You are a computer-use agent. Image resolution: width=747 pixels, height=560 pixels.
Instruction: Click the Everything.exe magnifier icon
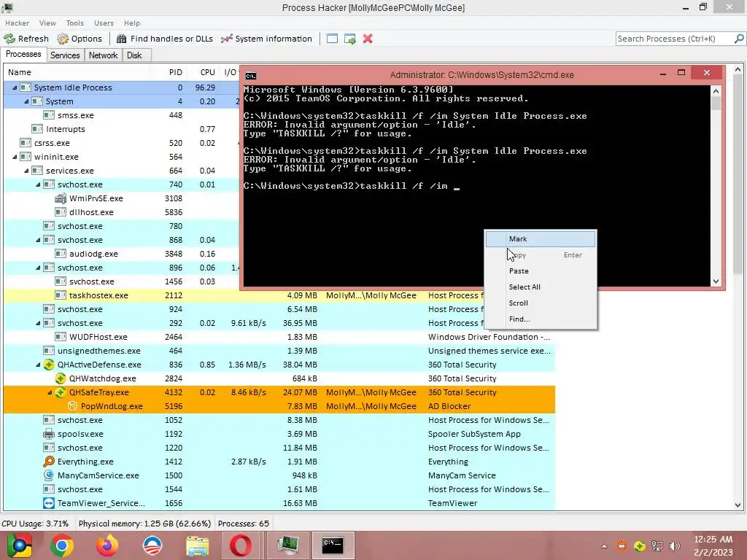click(49, 462)
